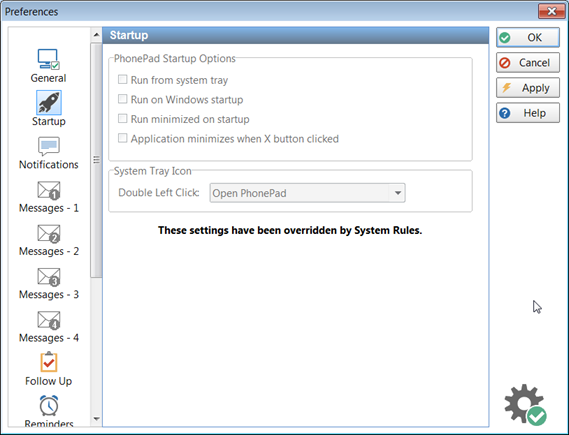Click the General label in sidebar

point(48,78)
